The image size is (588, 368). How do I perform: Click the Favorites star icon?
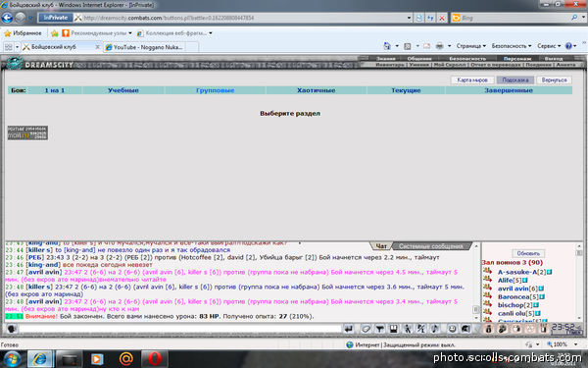coord(8,33)
